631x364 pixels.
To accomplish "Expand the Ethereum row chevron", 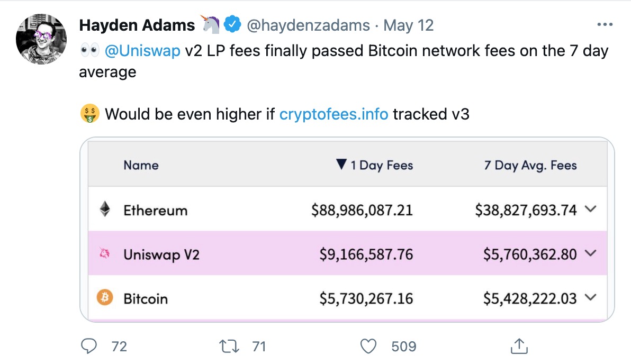I will (590, 209).
